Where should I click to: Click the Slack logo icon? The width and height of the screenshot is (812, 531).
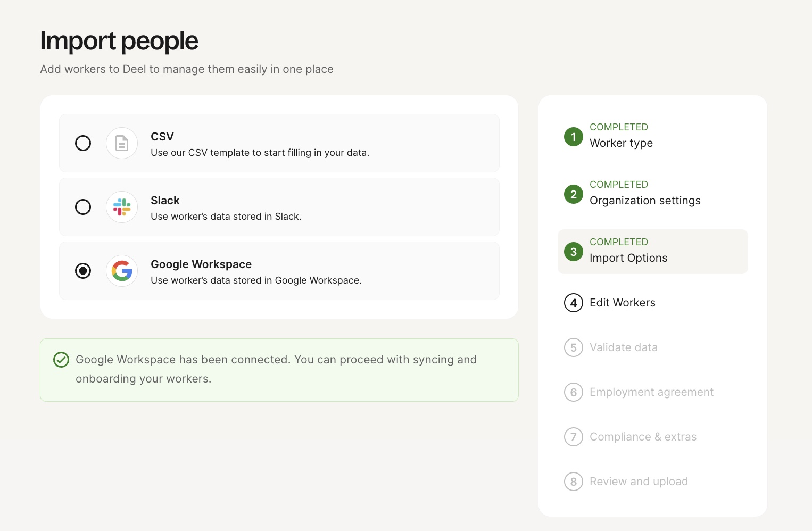(122, 207)
